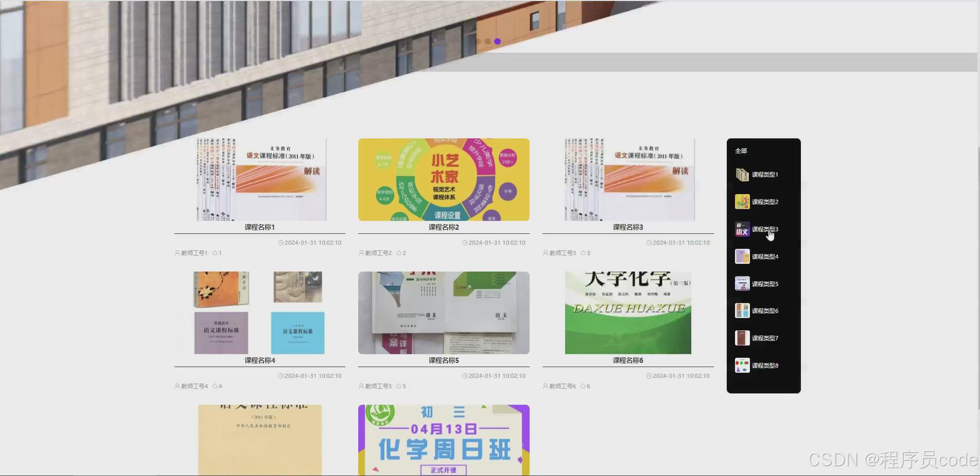Click the colorful 课程类型2 category icon
980x476 pixels.
point(742,201)
